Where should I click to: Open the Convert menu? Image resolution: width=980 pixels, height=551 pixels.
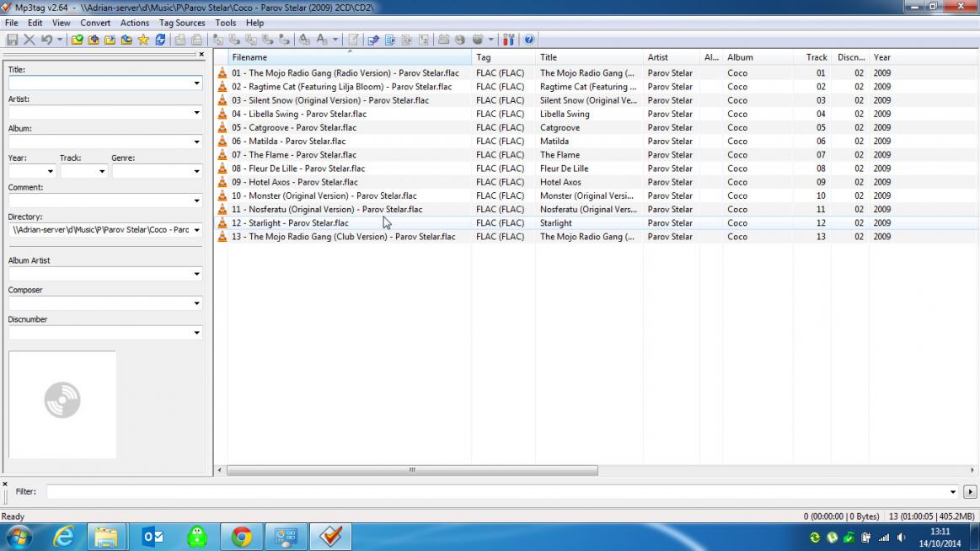95,23
